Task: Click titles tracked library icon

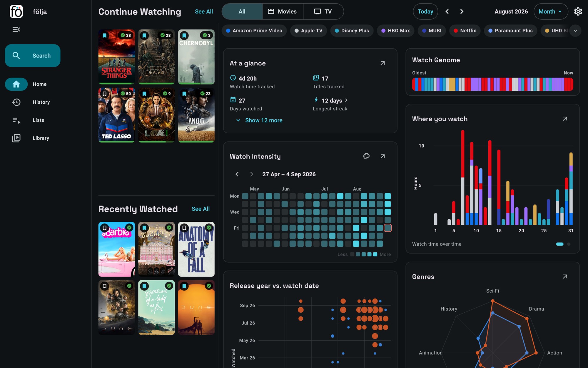Action: click(x=316, y=78)
